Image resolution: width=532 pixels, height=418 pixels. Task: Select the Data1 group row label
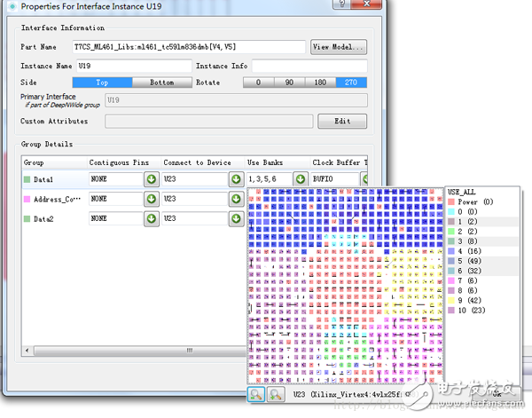[x=43, y=179]
